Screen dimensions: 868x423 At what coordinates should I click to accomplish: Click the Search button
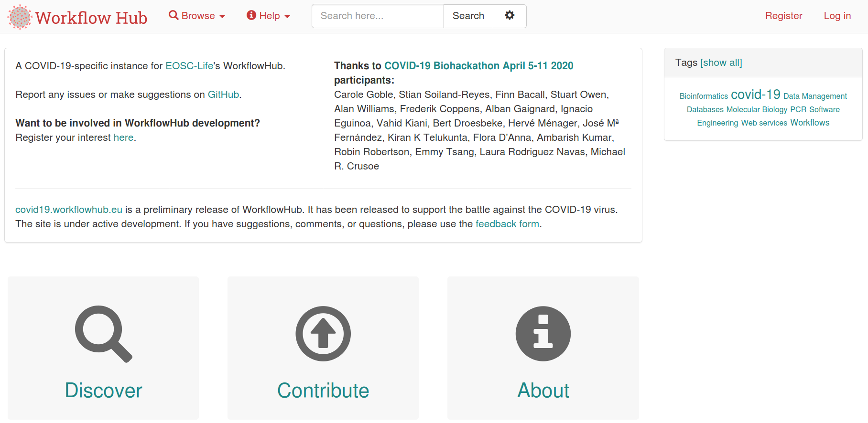click(468, 16)
